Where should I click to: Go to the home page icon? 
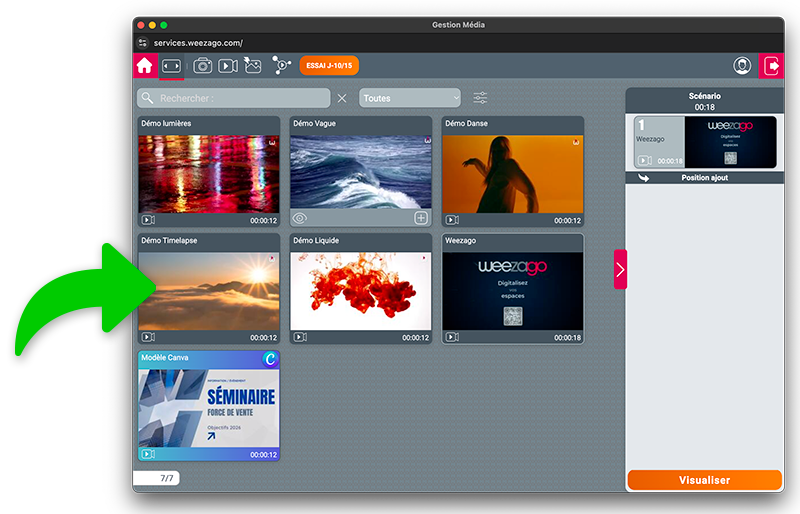145,66
